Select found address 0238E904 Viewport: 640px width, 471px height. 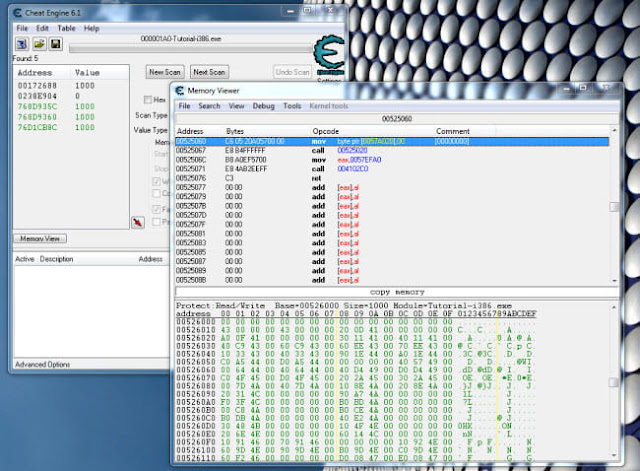click(x=71, y=96)
